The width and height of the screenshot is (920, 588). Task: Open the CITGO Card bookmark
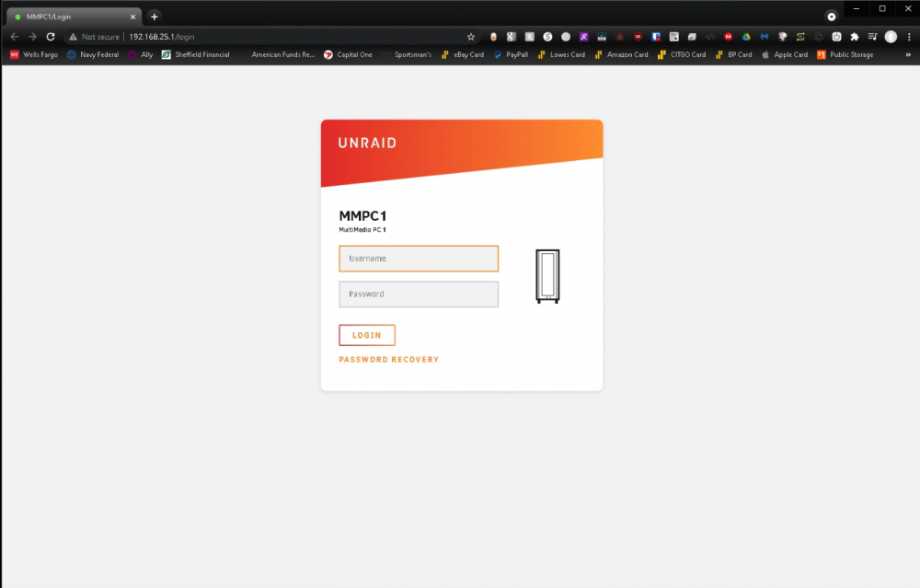tap(682, 54)
